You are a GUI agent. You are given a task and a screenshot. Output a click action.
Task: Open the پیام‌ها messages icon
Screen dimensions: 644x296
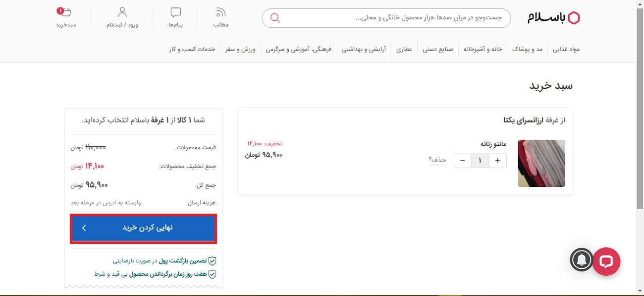click(176, 12)
